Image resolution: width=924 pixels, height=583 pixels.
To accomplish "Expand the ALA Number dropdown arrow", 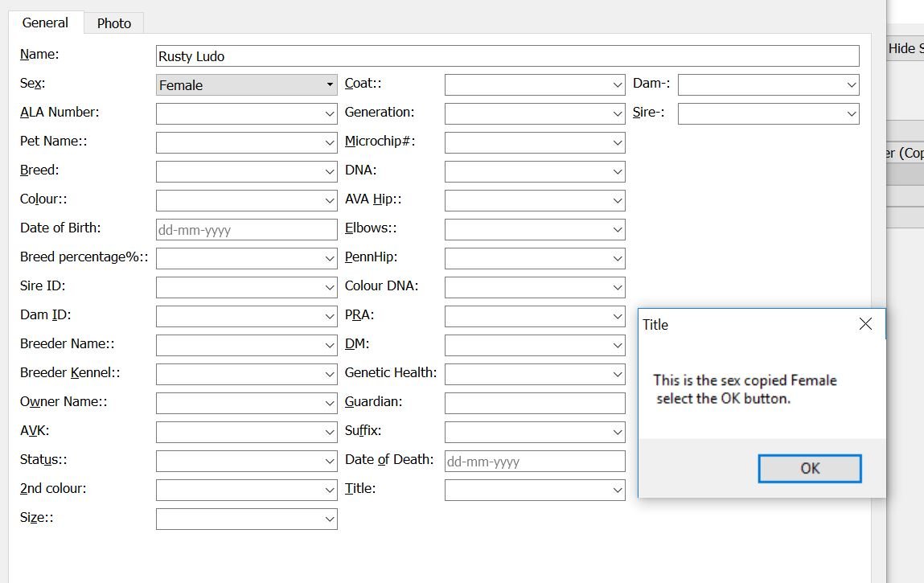I will (329, 114).
